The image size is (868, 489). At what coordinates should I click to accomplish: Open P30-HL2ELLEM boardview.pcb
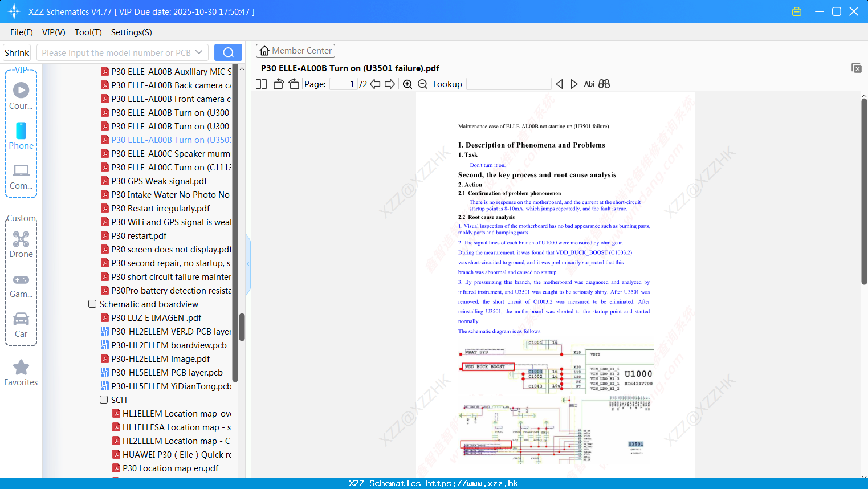(x=164, y=345)
